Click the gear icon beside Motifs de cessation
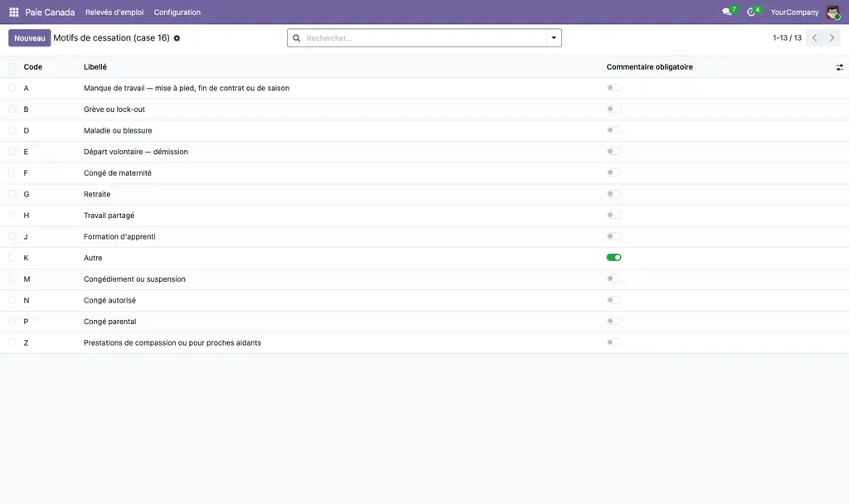The width and height of the screenshot is (849, 504). [x=177, y=38]
